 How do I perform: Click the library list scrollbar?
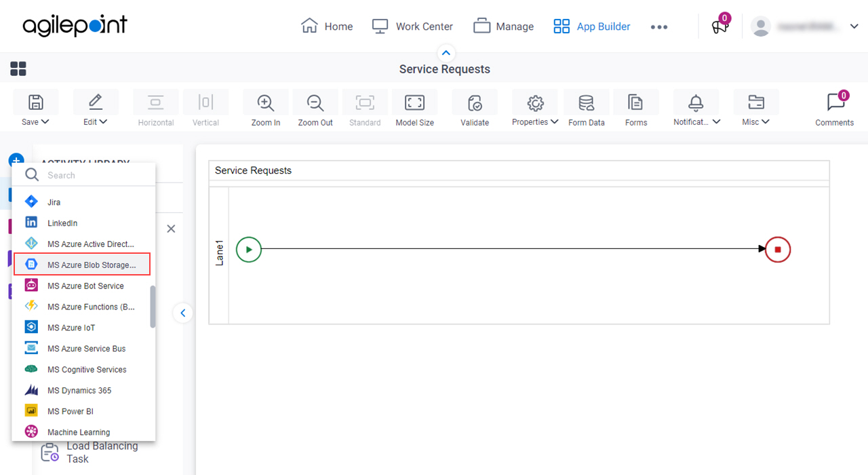click(x=153, y=306)
